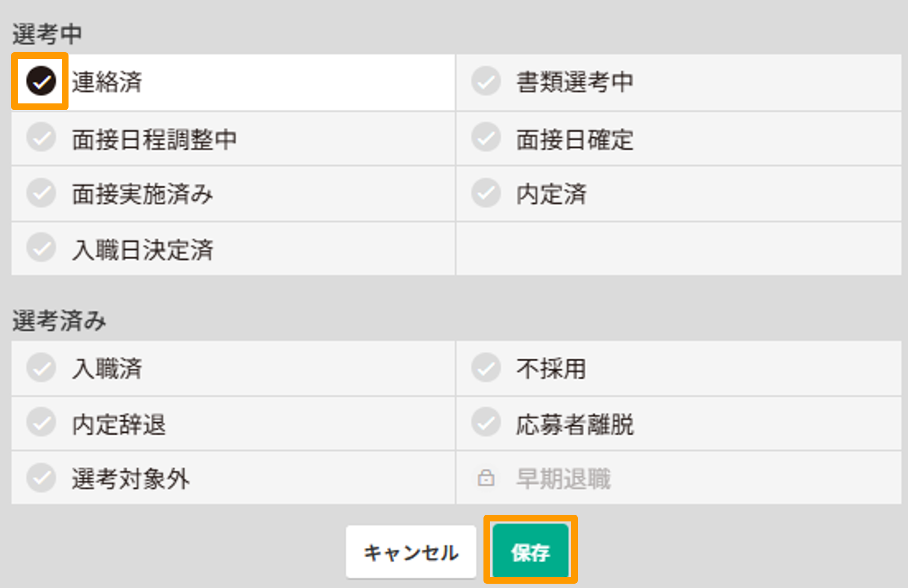The image size is (908, 588).
Task: Enable the 面接実施済み status
Action: click(x=41, y=193)
